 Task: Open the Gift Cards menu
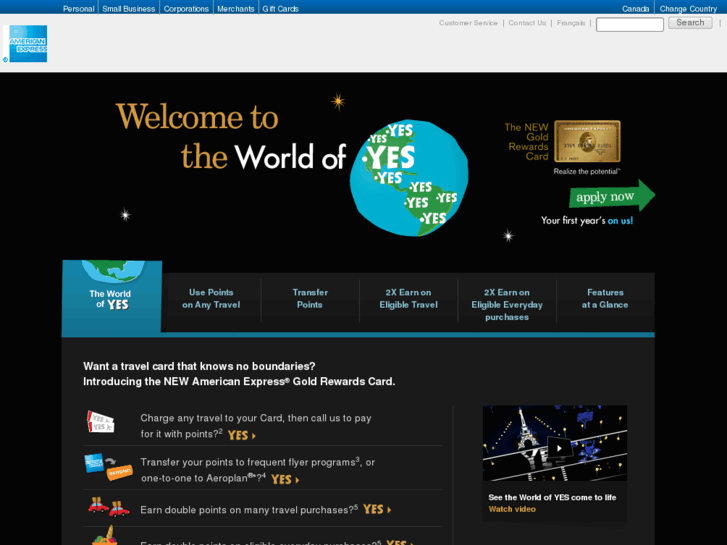tap(281, 9)
